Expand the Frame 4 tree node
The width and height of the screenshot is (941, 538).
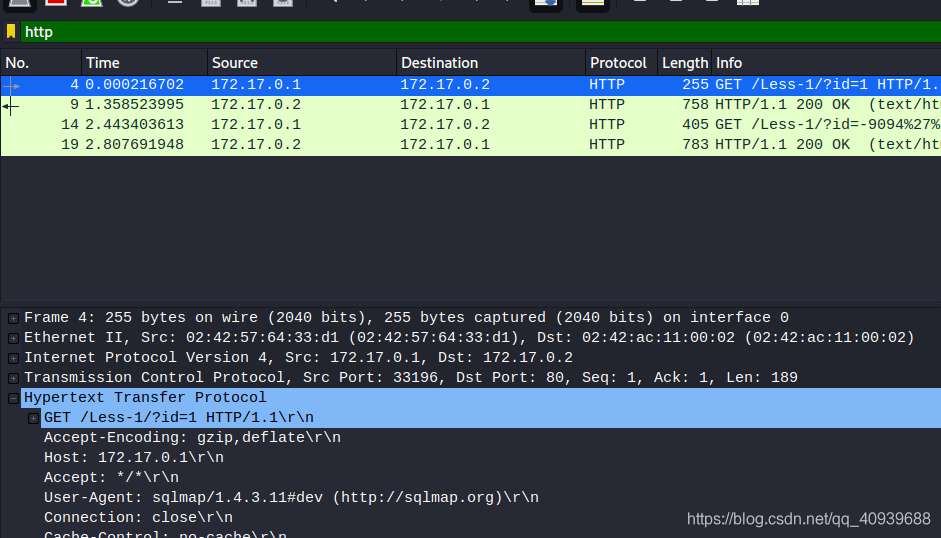click(x=13, y=318)
